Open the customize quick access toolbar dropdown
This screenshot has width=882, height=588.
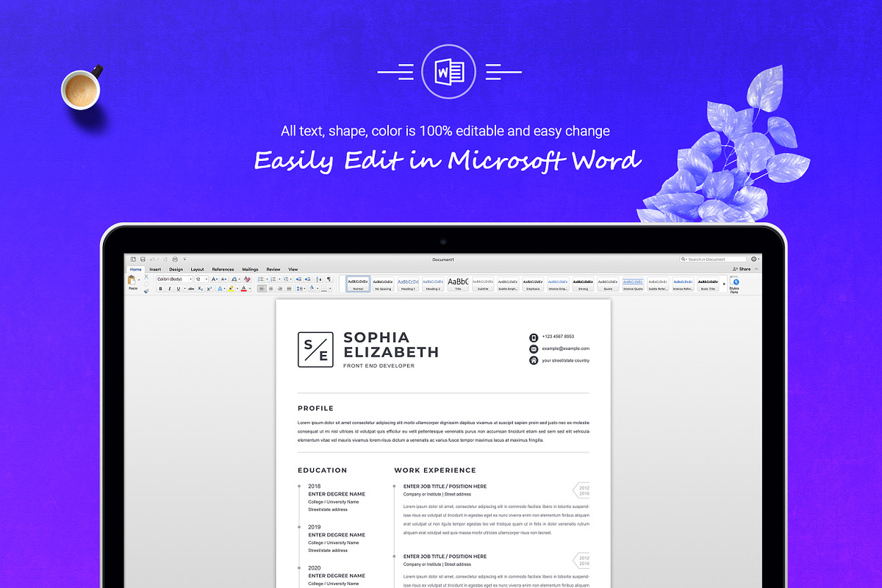[x=184, y=259]
